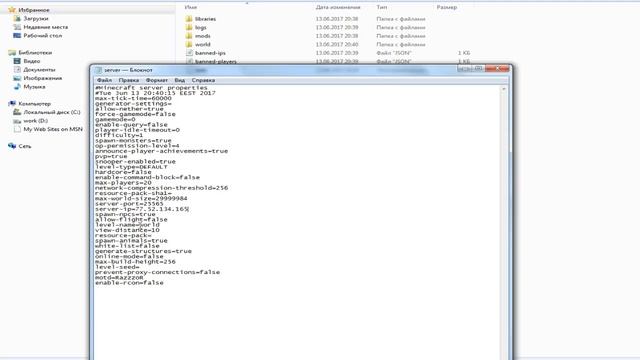This screenshot has height=360, width=640.
Task: Click the max-tick-time=60000 line
Action: (133, 98)
